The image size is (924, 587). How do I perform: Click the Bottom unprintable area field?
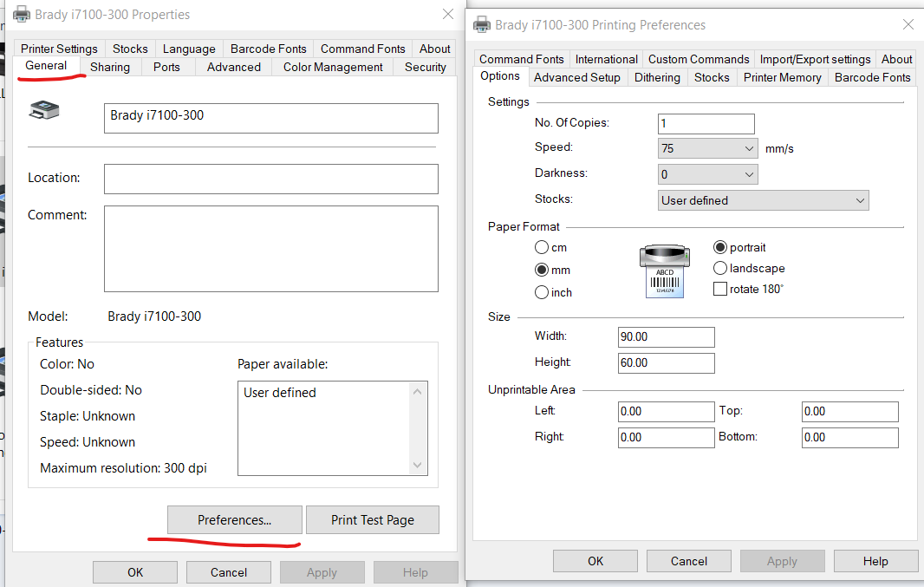coord(850,437)
